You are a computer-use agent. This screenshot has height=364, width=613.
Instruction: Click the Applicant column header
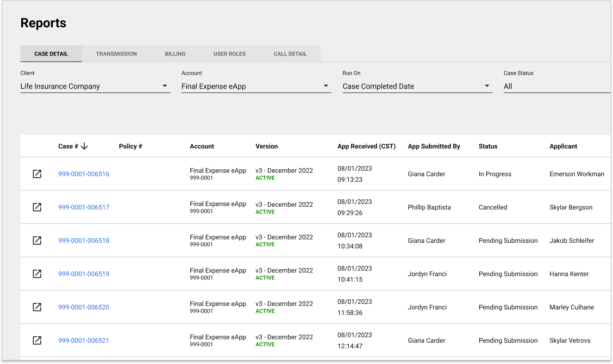pyautogui.click(x=563, y=146)
